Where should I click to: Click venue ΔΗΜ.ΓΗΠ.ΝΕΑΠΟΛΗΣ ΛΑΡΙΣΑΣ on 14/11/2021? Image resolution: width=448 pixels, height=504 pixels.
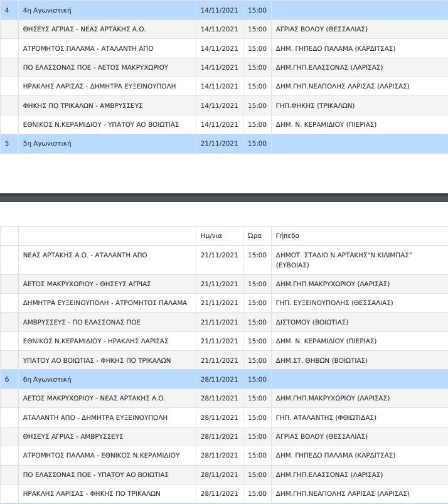(x=343, y=86)
